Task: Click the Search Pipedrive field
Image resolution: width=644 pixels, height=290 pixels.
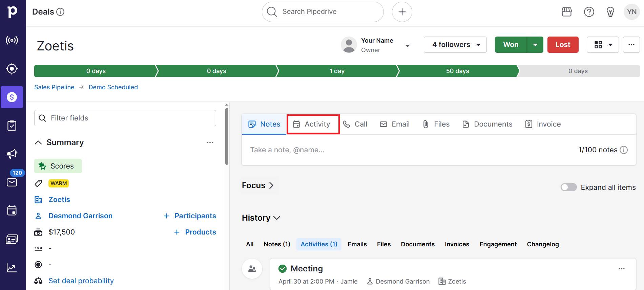Action: coord(323,12)
